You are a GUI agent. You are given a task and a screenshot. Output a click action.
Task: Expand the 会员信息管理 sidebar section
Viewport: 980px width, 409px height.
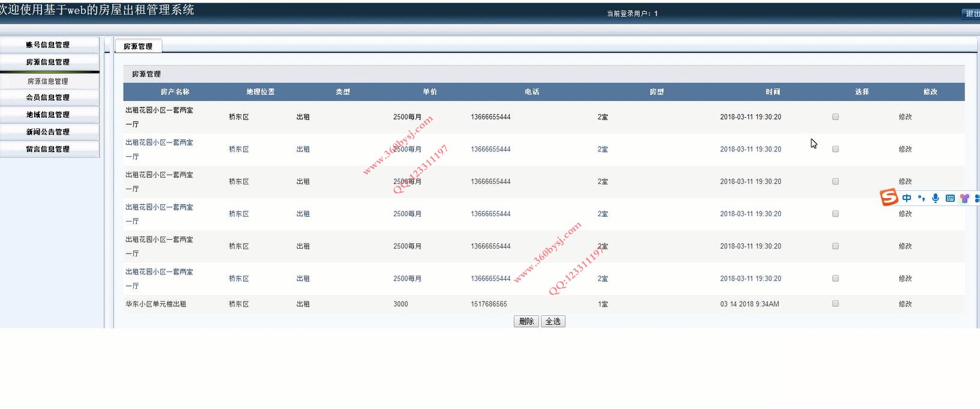[48, 97]
